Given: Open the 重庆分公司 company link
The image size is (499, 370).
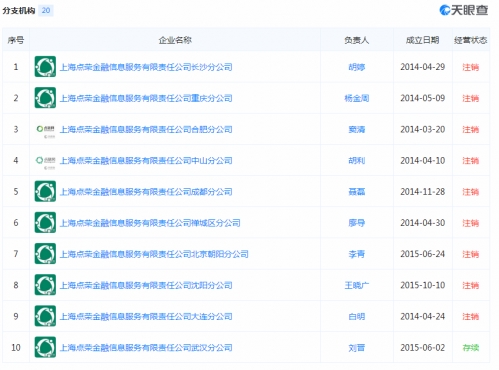Looking at the screenshot, I should (x=146, y=98).
